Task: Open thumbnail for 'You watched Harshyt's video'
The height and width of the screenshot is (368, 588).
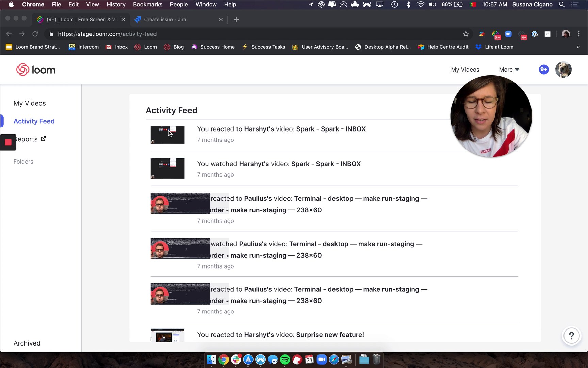Action: pos(167,168)
